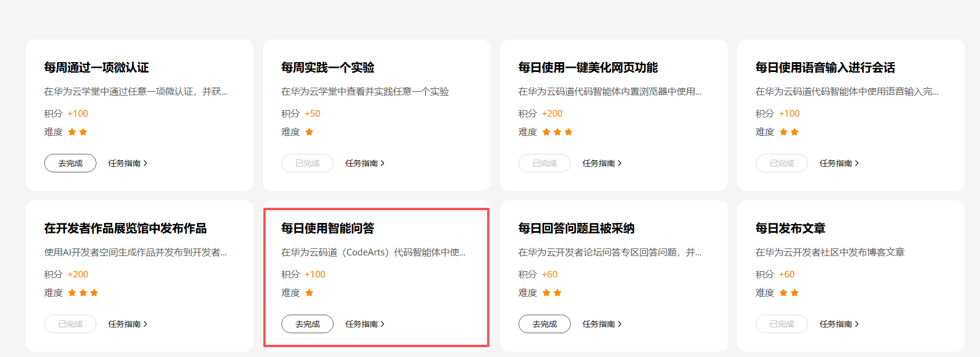Click the 每周通过一项微认证 card title
This screenshot has width=980, height=357.
[96, 67]
